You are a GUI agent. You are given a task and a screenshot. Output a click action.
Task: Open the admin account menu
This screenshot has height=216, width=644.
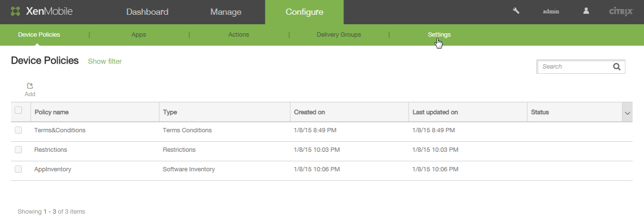[551, 11]
